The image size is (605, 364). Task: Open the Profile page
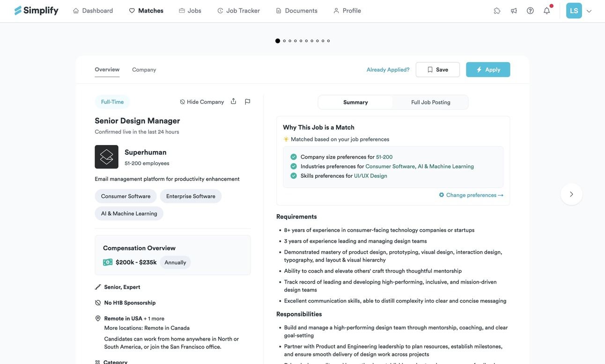pos(347,11)
